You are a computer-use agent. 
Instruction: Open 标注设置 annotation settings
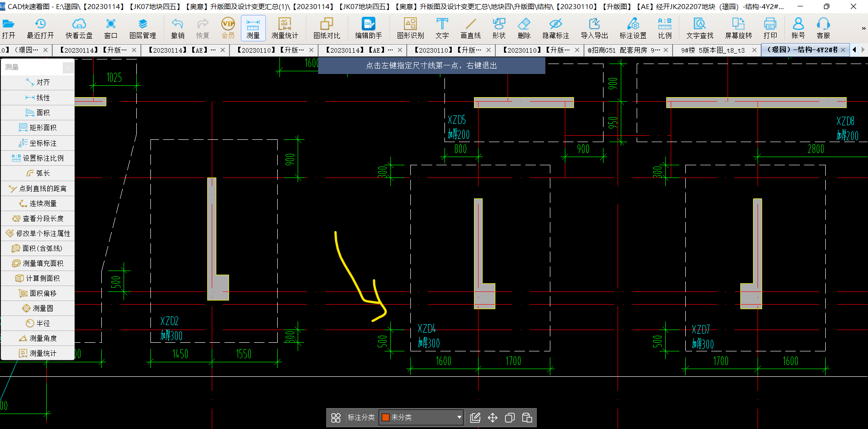pyautogui.click(x=633, y=28)
